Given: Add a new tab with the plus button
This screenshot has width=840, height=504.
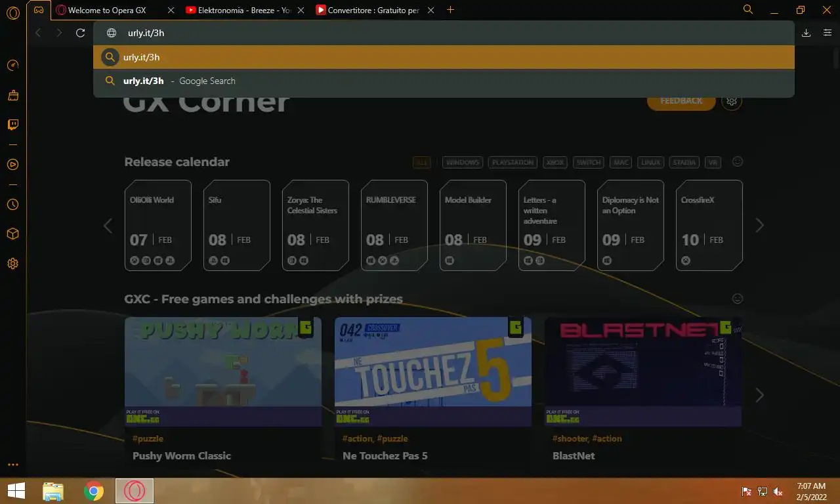Looking at the screenshot, I should pos(450,10).
